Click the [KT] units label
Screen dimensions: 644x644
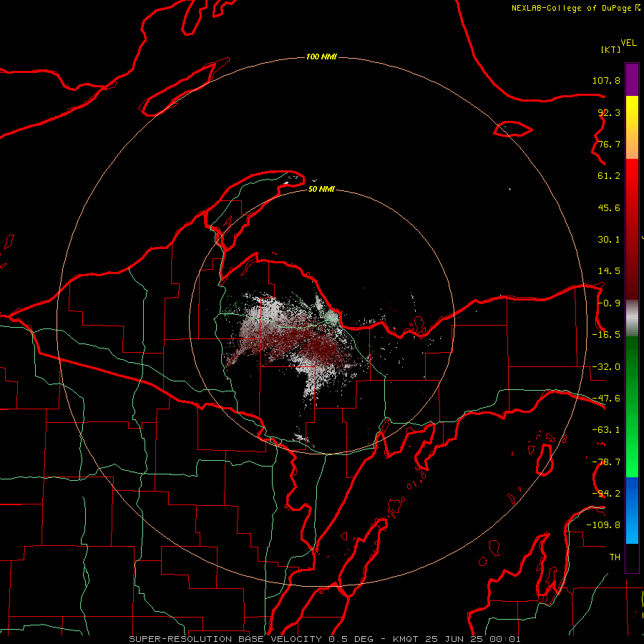coord(611,49)
